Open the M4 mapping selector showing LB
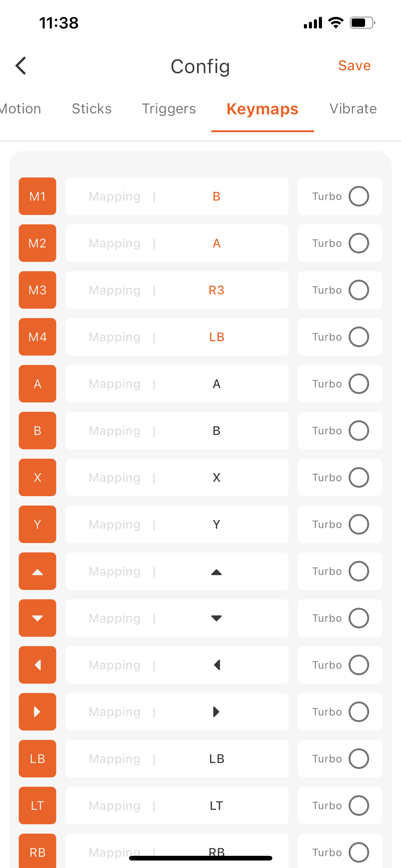 [x=177, y=337]
